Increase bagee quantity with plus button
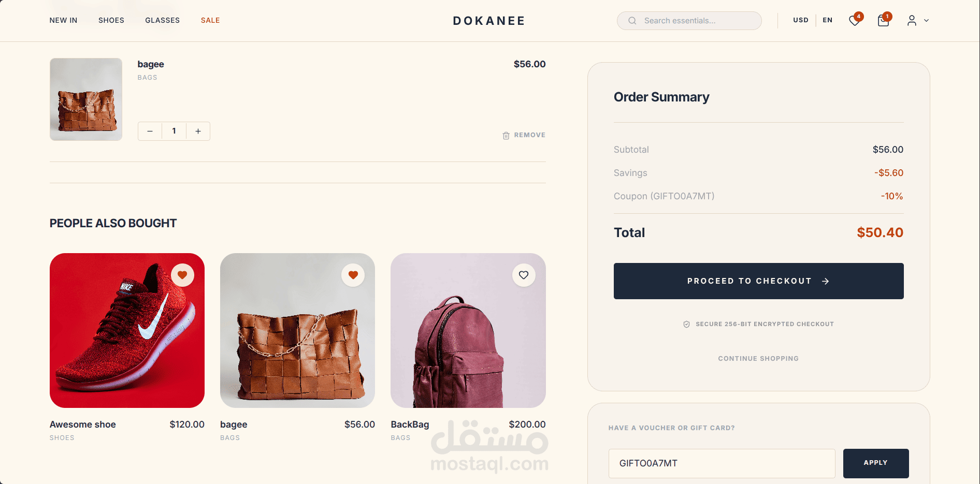 pos(198,131)
